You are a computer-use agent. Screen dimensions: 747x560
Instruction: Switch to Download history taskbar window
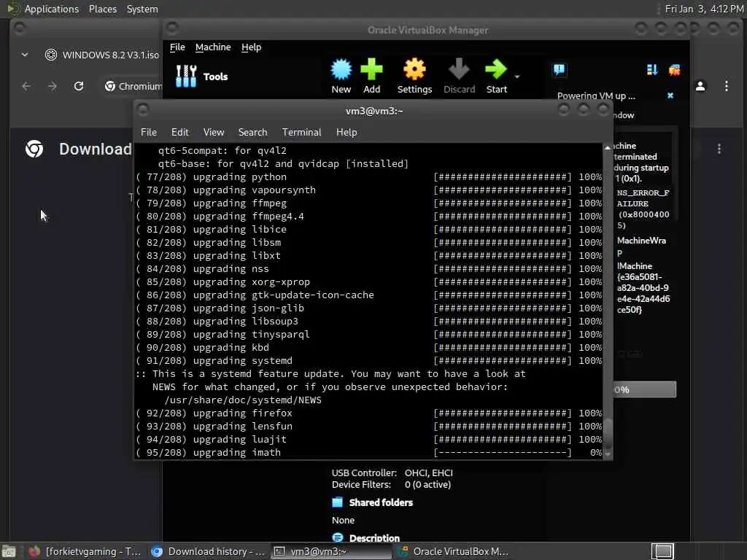point(208,551)
